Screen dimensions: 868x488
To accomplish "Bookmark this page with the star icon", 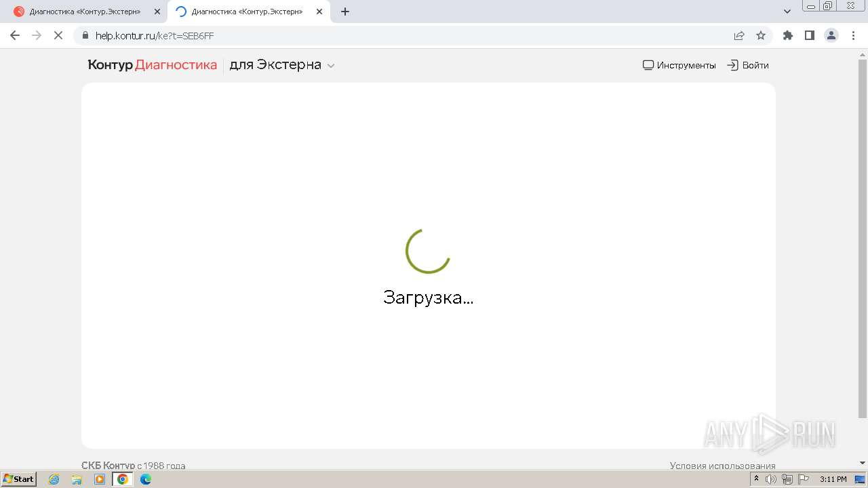I will (761, 35).
